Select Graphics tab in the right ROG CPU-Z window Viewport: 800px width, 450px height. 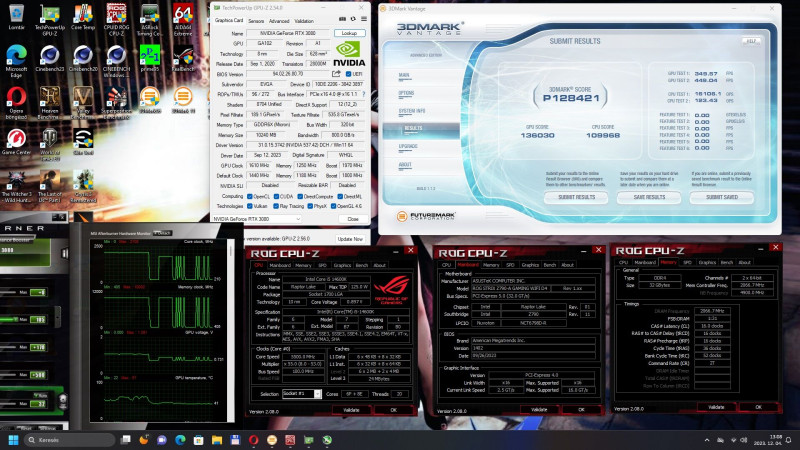pyautogui.click(x=707, y=262)
